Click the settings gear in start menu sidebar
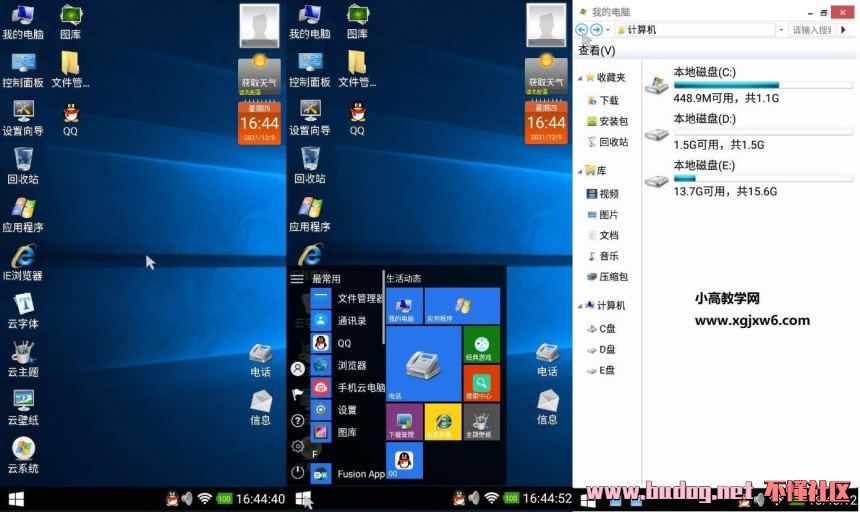 [x=298, y=446]
